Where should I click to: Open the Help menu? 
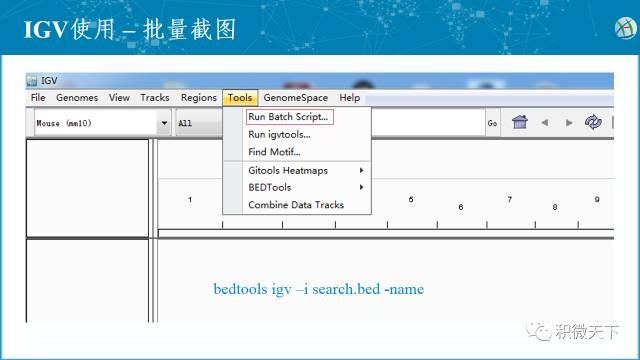tap(350, 98)
